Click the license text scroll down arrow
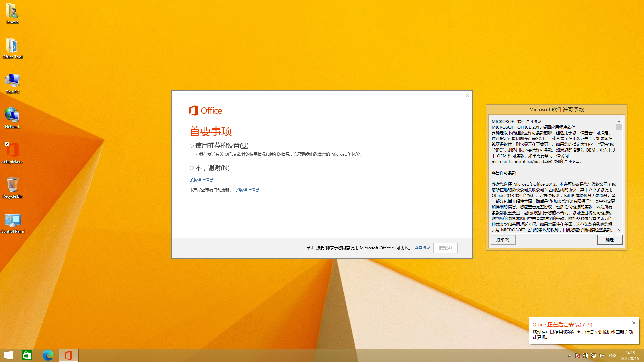 point(619,230)
